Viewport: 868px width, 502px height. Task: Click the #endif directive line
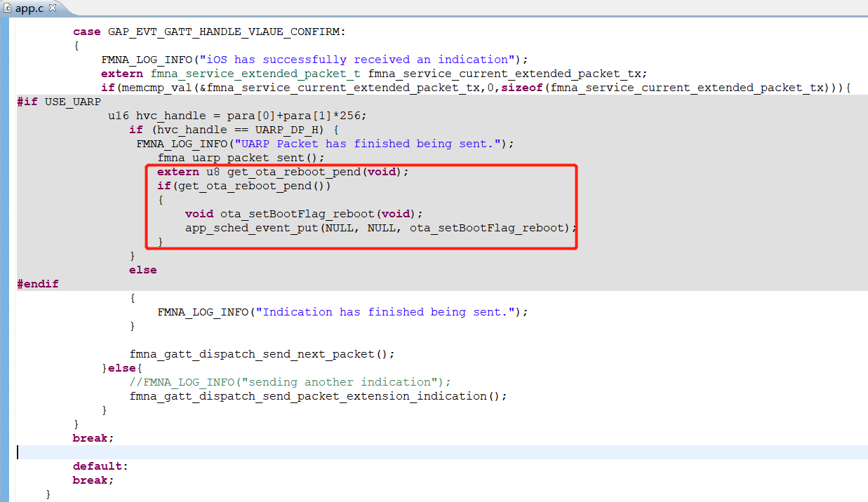[x=38, y=284]
